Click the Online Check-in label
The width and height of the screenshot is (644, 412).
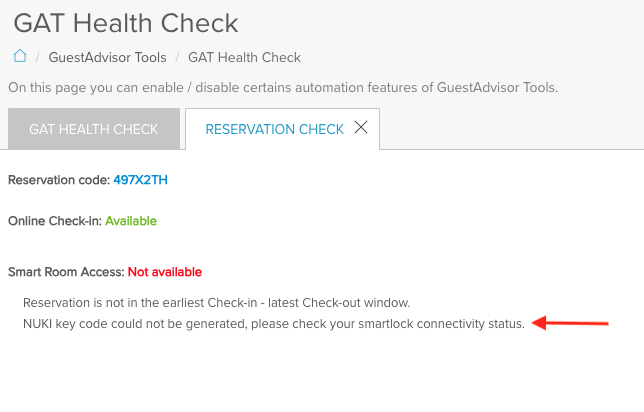coord(55,221)
